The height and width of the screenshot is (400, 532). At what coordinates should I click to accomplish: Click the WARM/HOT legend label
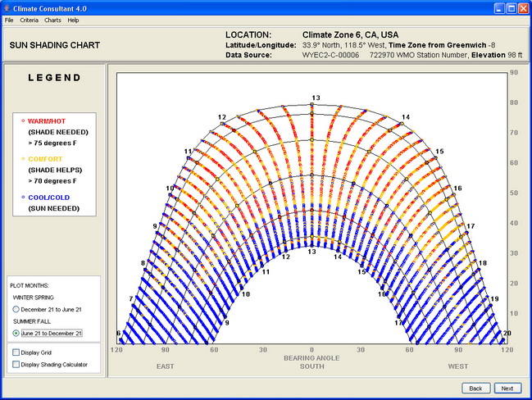pos(47,121)
